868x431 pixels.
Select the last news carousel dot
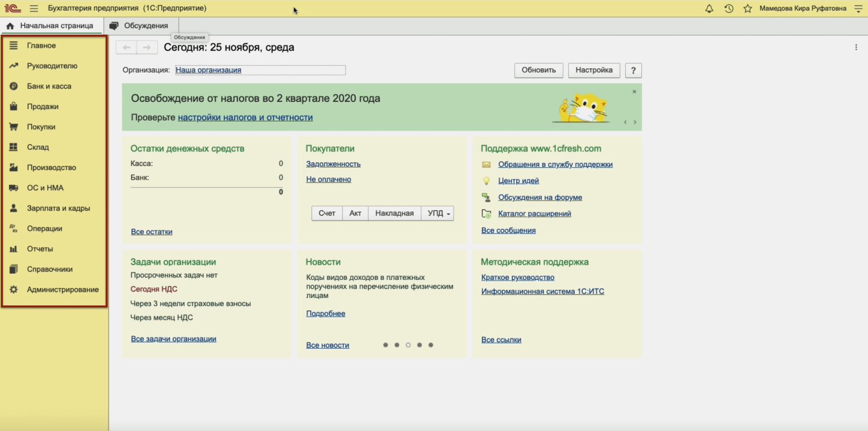pyautogui.click(x=431, y=345)
